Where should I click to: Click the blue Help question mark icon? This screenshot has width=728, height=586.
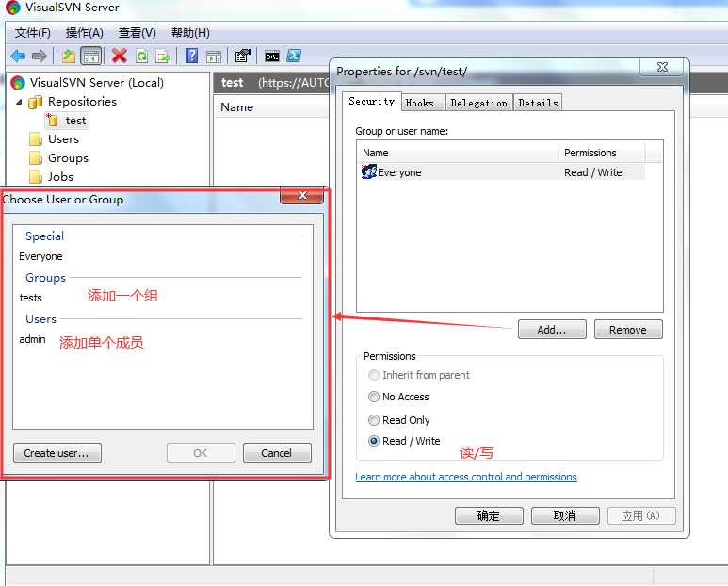coord(192,57)
